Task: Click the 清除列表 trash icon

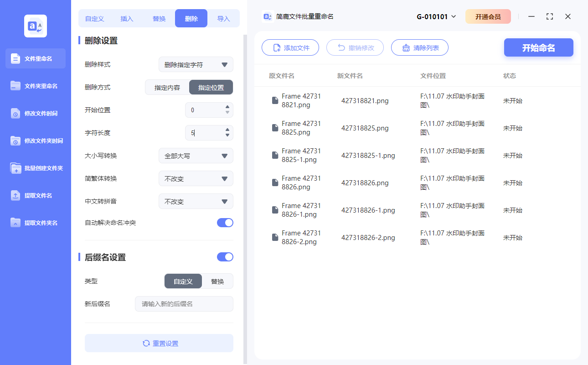Action: click(407, 47)
